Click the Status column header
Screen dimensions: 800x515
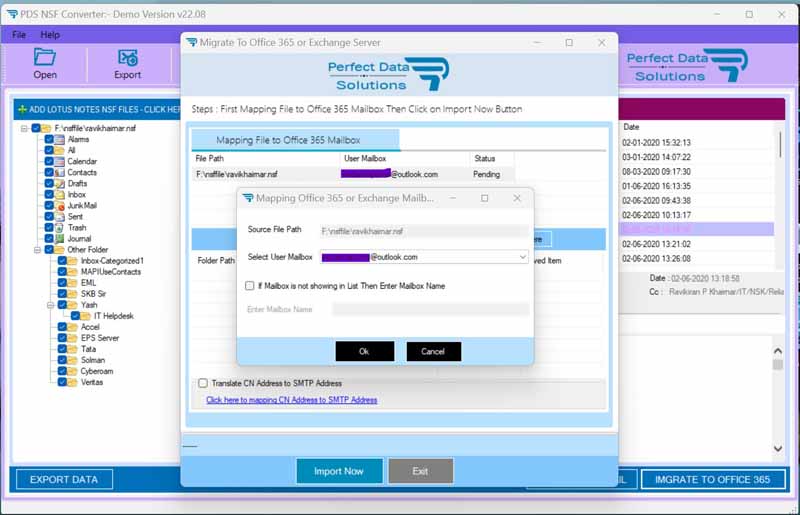point(485,158)
